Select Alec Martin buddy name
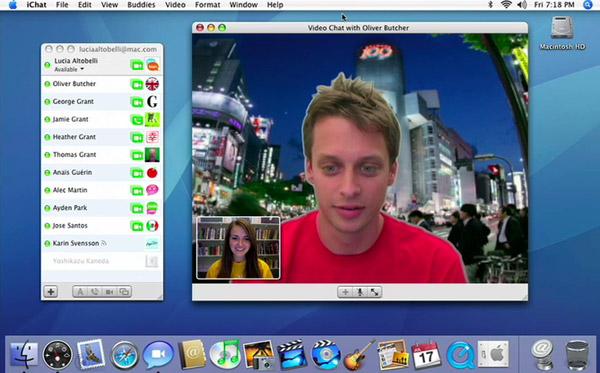 tap(70, 190)
